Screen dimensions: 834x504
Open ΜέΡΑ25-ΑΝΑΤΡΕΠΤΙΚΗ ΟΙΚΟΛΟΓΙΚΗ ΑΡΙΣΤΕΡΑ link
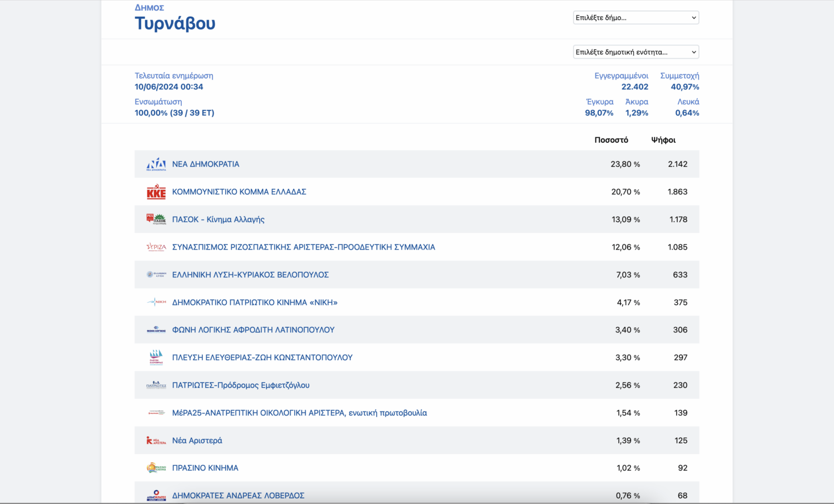point(300,413)
